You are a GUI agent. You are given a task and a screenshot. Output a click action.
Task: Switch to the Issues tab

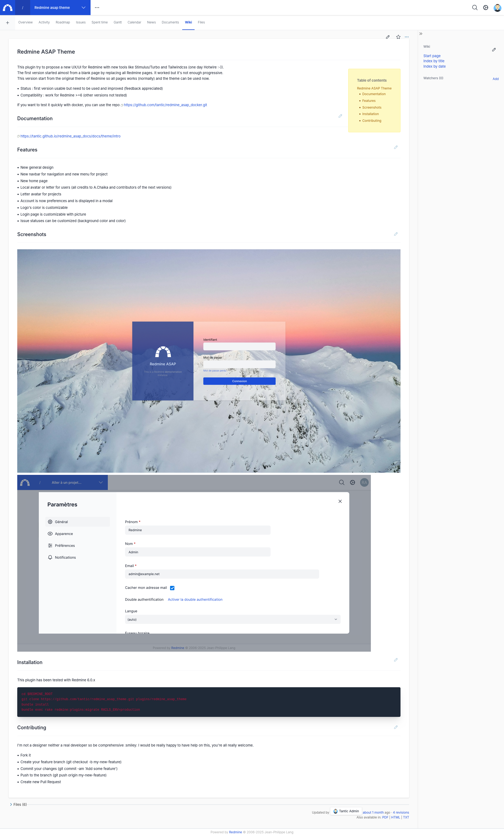[x=81, y=22]
